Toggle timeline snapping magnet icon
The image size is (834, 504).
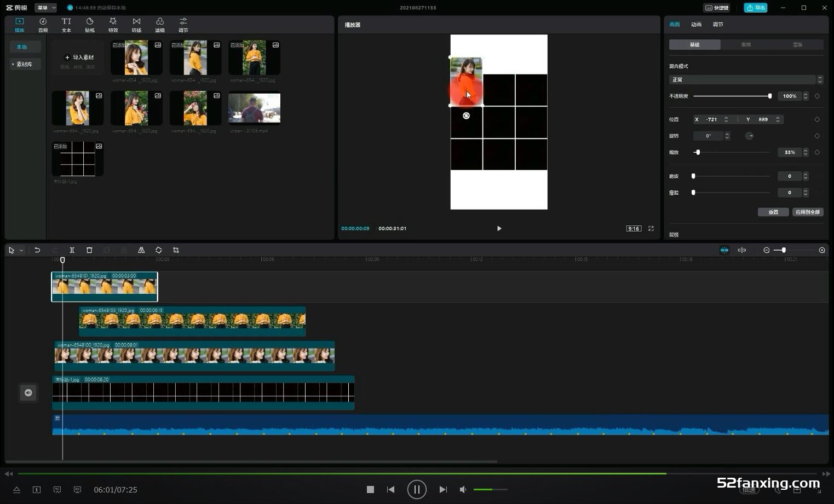click(724, 250)
